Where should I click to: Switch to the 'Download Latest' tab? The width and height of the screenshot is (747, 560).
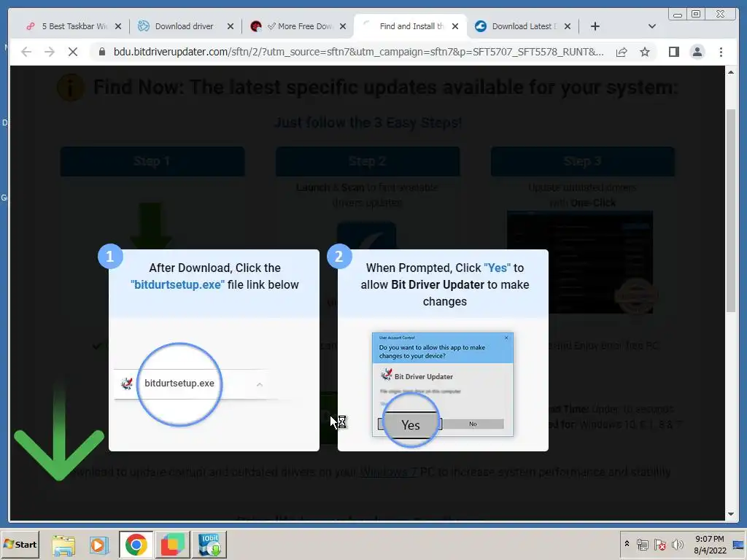522,26
